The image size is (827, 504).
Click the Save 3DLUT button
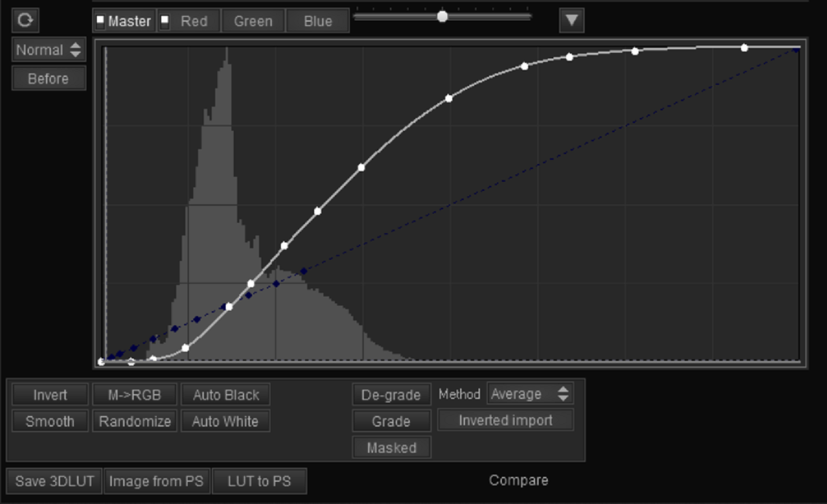click(54, 481)
